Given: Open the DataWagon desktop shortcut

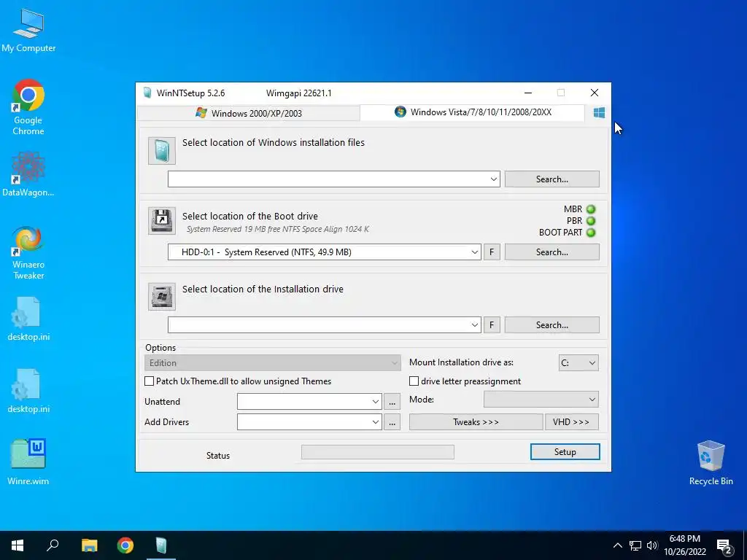Looking at the screenshot, I should pyautogui.click(x=28, y=174).
